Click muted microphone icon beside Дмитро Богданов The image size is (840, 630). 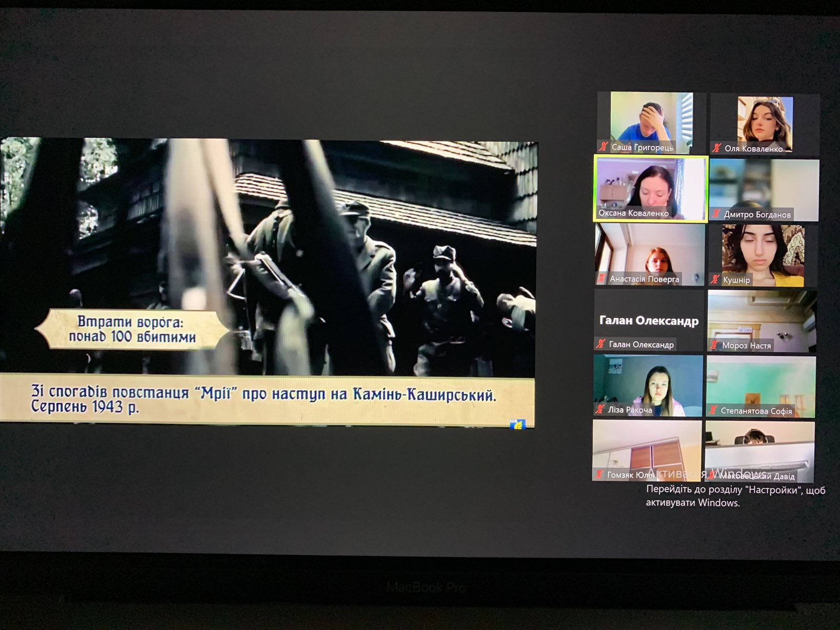pyautogui.click(x=716, y=214)
